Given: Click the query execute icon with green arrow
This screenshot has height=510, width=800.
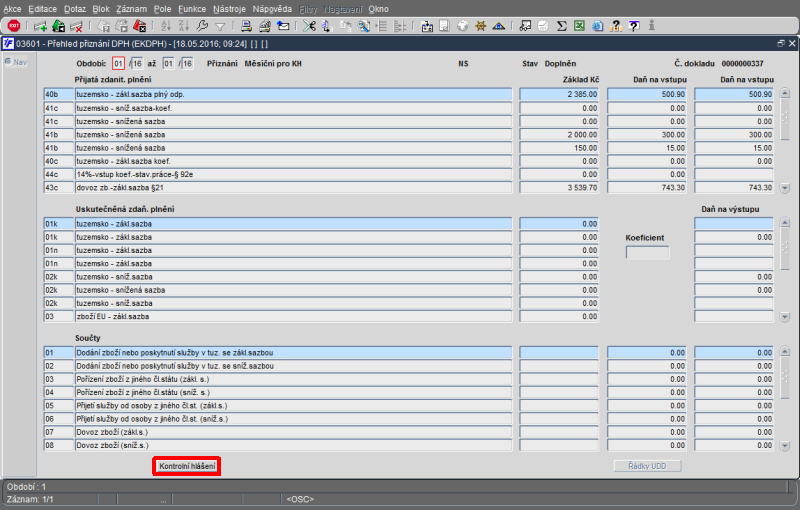Looking at the screenshot, I should point(58,26).
